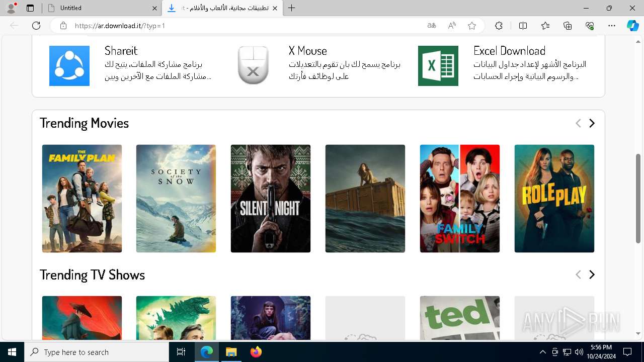Image resolution: width=644 pixels, height=362 pixels.
Task: Click the Trending Movies heading
Action: (84, 123)
